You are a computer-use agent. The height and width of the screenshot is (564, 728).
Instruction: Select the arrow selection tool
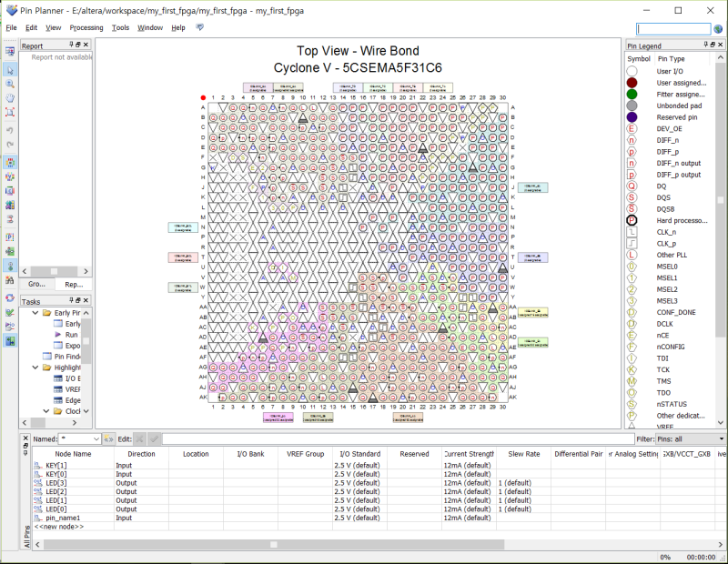(x=11, y=68)
